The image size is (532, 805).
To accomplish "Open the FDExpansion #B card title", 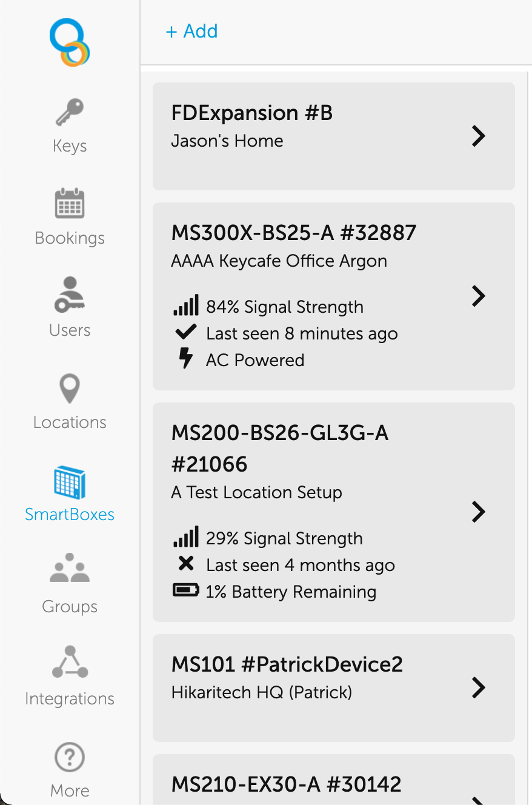I will point(252,113).
